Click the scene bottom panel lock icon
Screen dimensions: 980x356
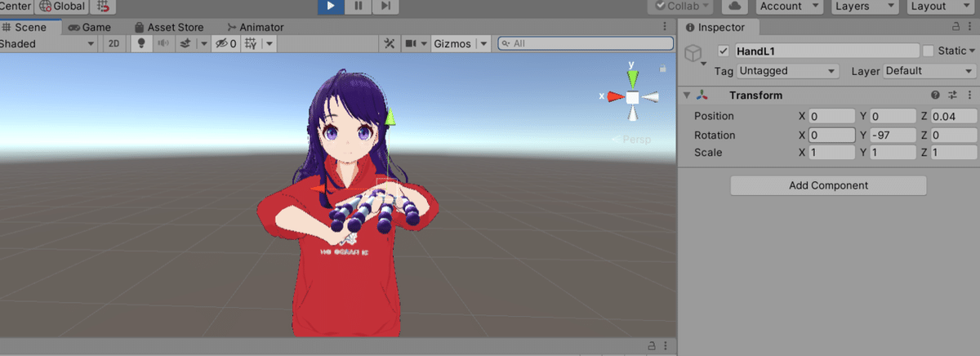[x=652, y=346]
